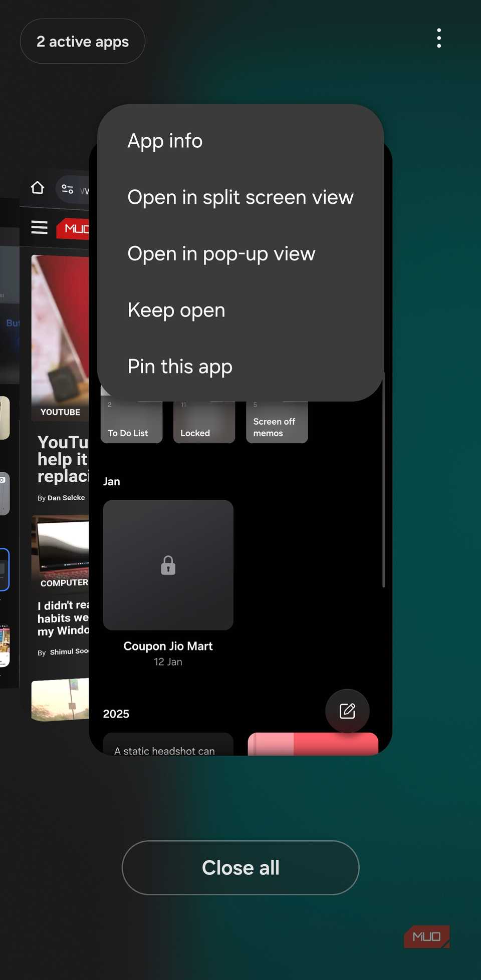Tap the 12 Jan note date

[168, 662]
